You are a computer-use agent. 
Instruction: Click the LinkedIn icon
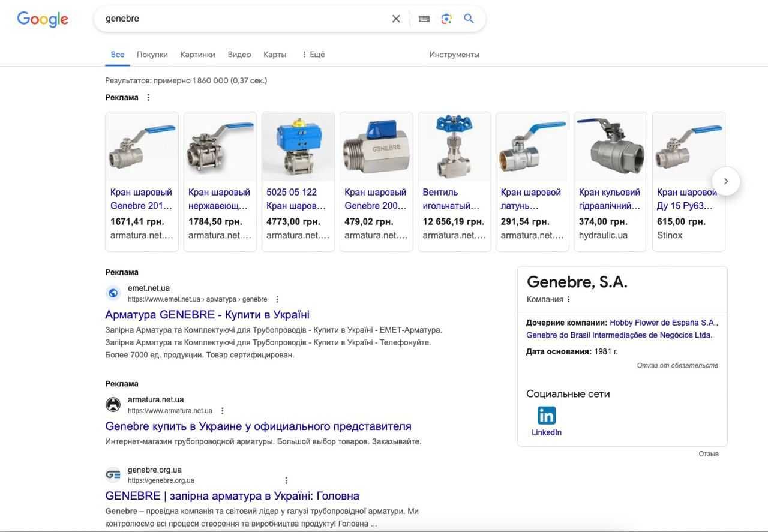[547, 415]
